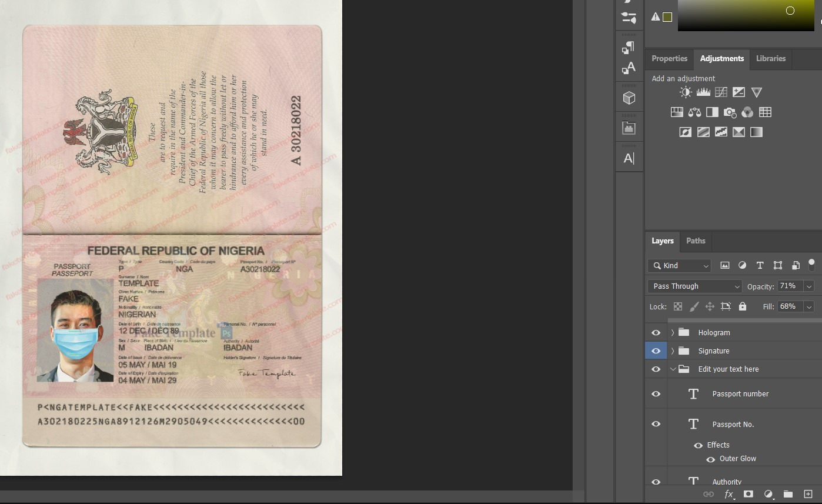The width and height of the screenshot is (822, 504).
Task: Hide the Hologram layer group
Action: [x=656, y=332]
